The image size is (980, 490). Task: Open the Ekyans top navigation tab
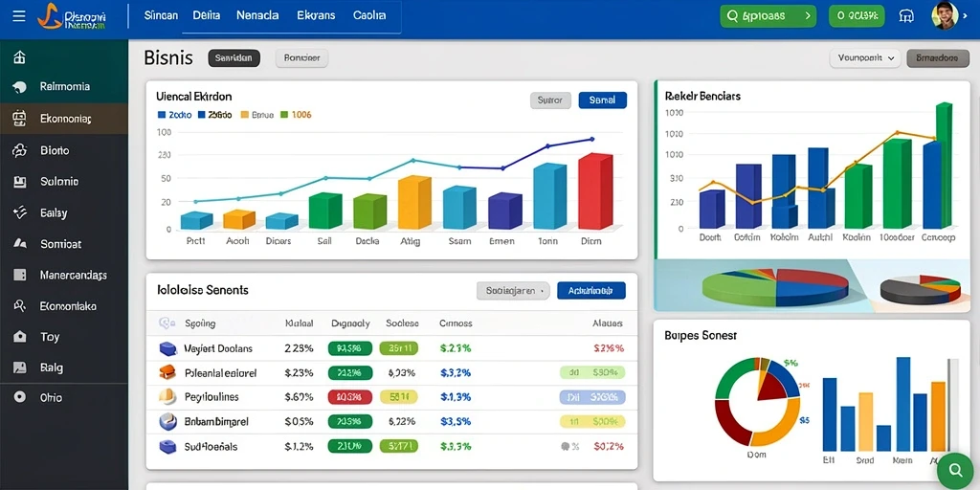[x=316, y=15]
